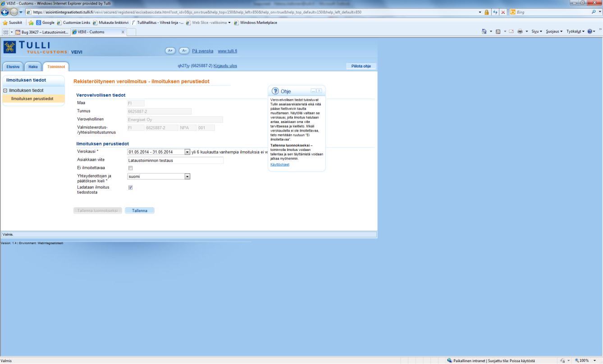Viewport: 603px width, 364px height.
Task: Select the Toiminnot tab
Action: tap(56, 67)
